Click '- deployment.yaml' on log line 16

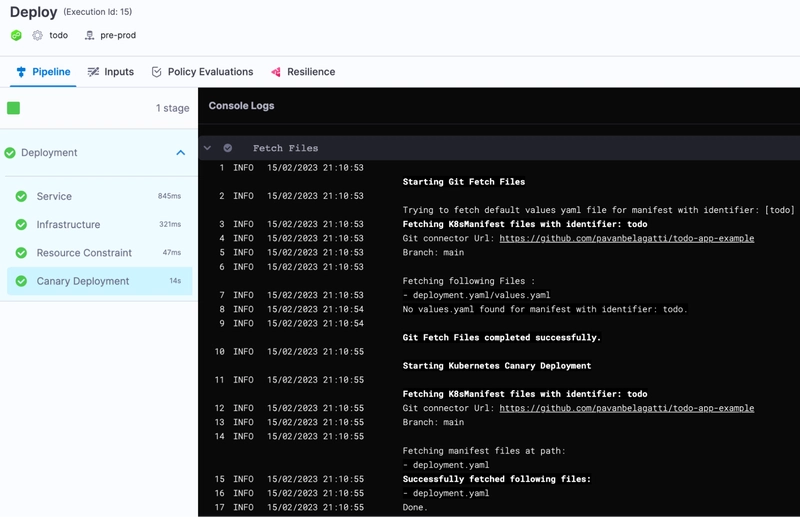tap(446, 494)
